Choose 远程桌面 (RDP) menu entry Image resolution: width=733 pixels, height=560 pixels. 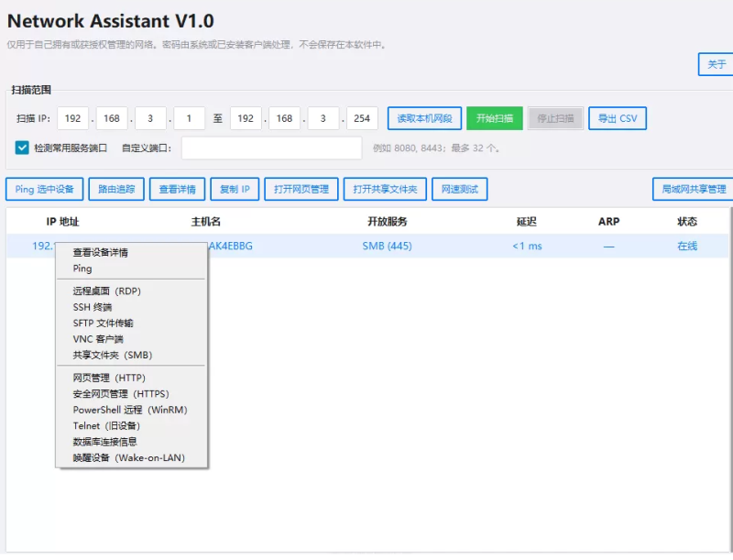(131, 291)
